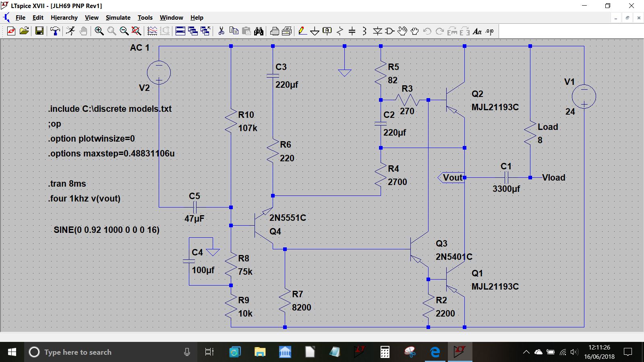The image size is (644, 362).
Task: Select the scissors cut tool
Action: coord(221,31)
